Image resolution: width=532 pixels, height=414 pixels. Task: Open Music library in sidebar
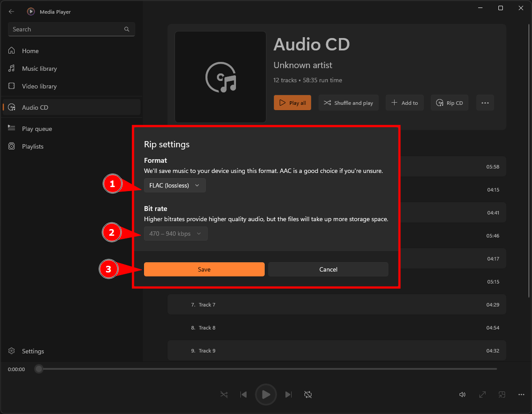pos(39,69)
